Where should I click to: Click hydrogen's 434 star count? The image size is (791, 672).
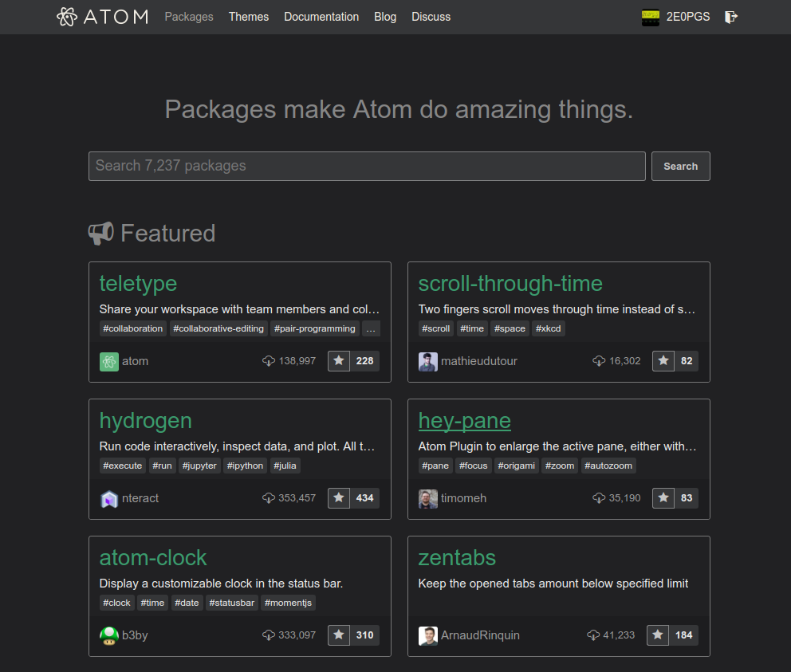coord(364,498)
